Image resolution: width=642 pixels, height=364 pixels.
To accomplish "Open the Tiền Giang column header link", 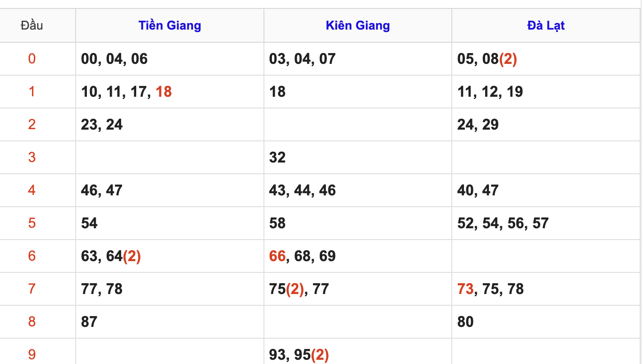I will pos(170,25).
